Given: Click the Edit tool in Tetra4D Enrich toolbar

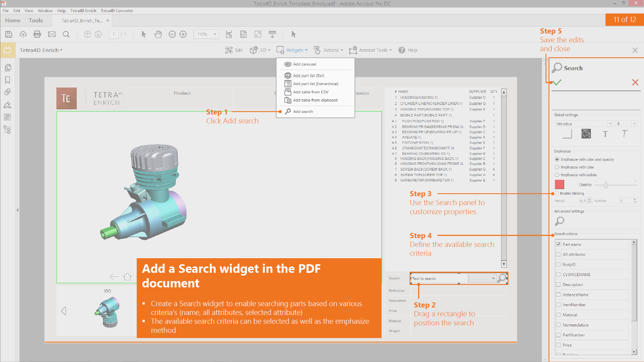Looking at the screenshot, I should click(234, 50).
